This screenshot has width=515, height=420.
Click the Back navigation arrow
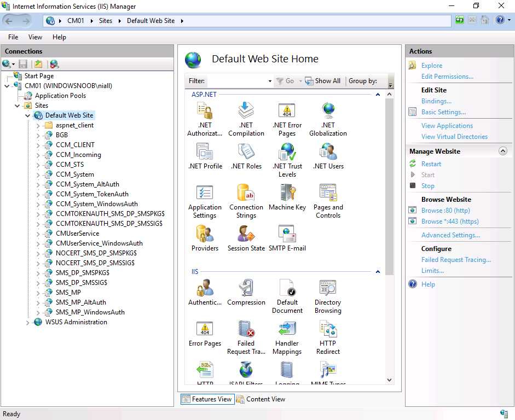pyautogui.click(x=9, y=21)
